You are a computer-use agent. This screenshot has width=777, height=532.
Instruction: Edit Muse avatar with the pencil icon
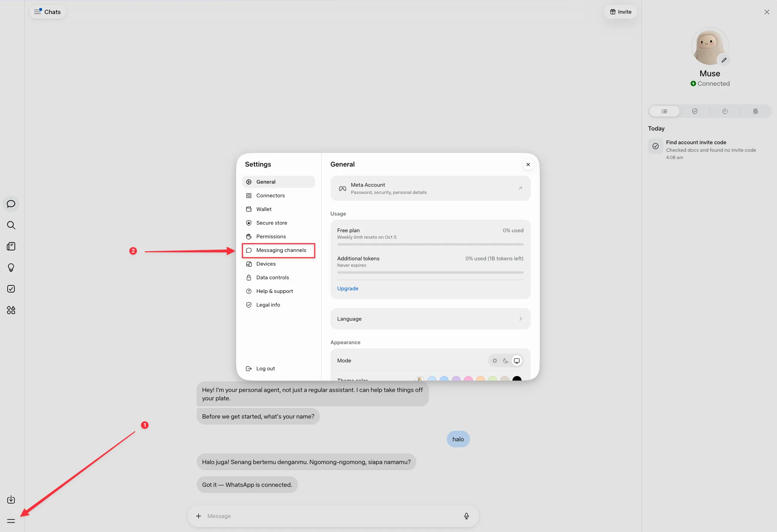[x=724, y=60]
